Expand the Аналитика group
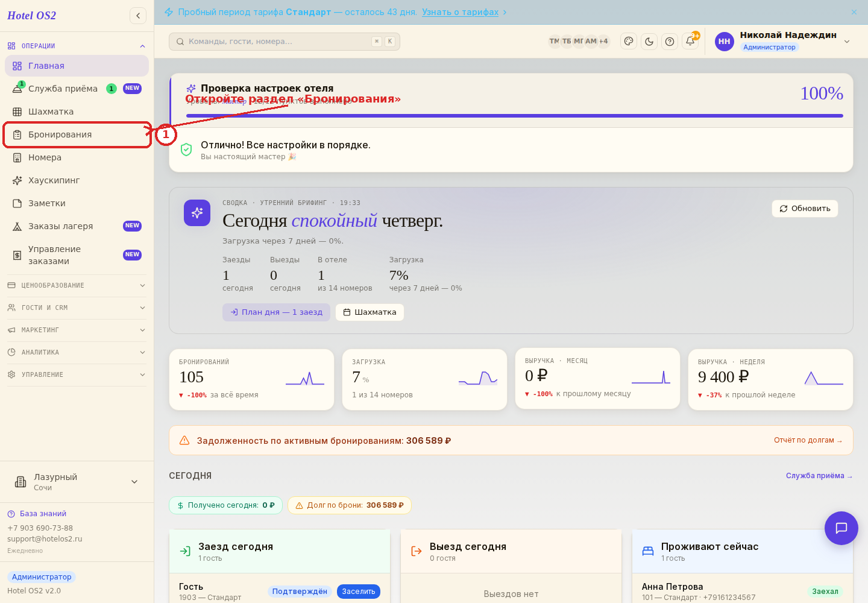The image size is (868, 603). [77, 352]
